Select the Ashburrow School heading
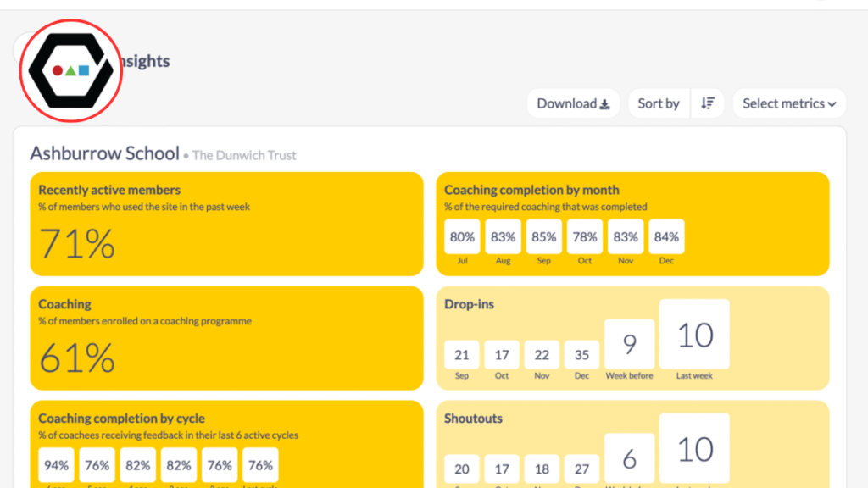 pyautogui.click(x=105, y=153)
